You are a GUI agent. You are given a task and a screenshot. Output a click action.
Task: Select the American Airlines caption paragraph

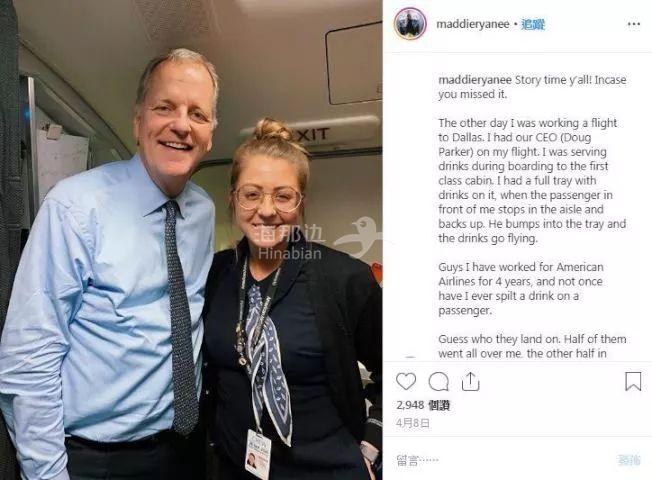click(521, 289)
